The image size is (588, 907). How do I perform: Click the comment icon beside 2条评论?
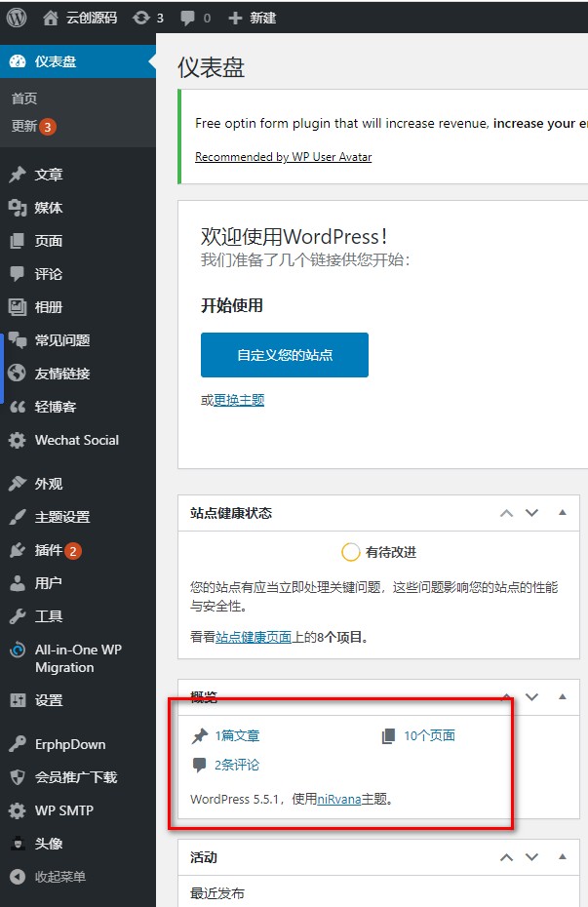[x=200, y=766]
